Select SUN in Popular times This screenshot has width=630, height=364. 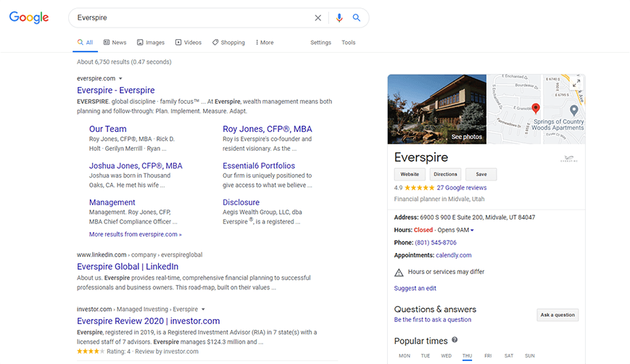click(x=529, y=356)
